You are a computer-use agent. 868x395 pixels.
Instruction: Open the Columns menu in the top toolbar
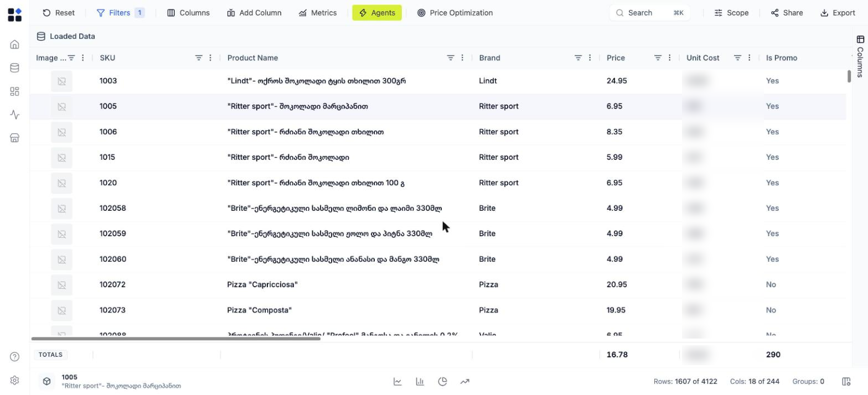[x=188, y=13]
